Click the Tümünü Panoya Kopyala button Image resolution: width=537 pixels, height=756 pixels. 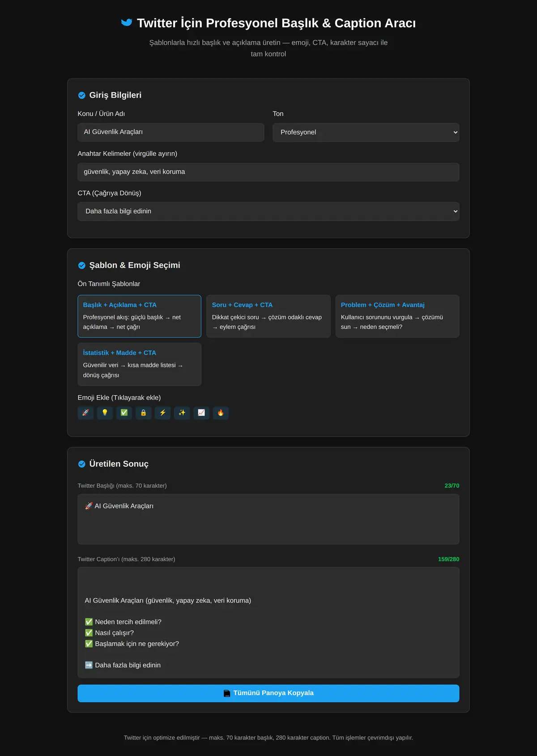coord(268,693)
